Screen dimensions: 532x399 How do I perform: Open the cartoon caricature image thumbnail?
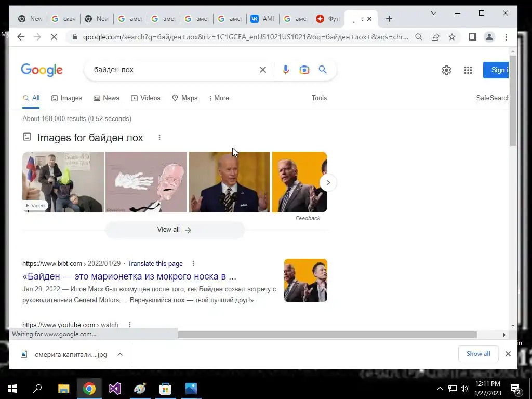click(x=146, y=182)
